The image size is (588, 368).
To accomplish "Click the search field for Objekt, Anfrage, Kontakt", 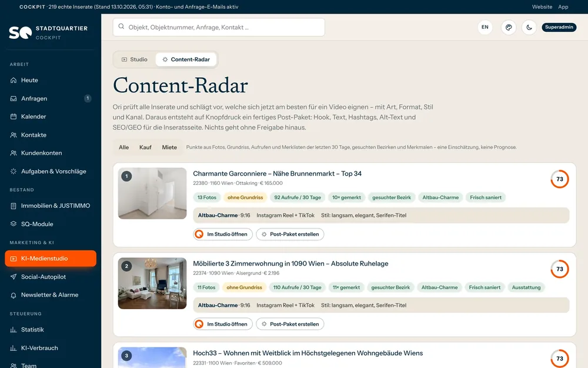I will (219, 28).
